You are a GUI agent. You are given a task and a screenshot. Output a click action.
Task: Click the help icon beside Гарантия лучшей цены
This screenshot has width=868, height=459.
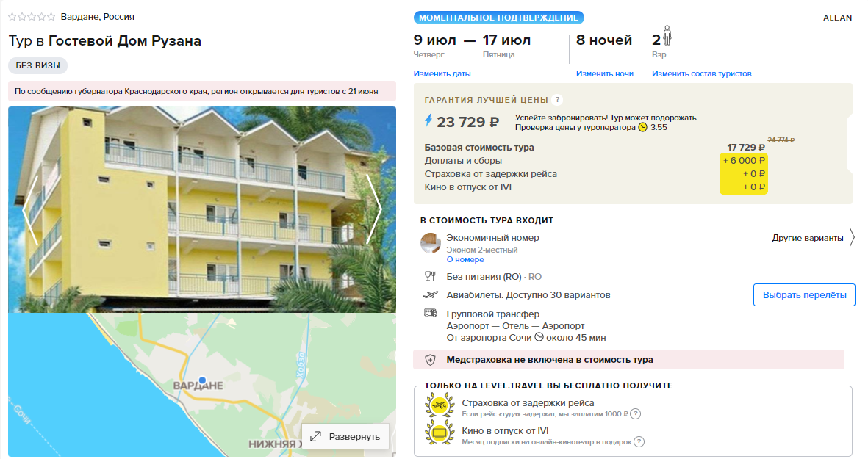[557, 100]
